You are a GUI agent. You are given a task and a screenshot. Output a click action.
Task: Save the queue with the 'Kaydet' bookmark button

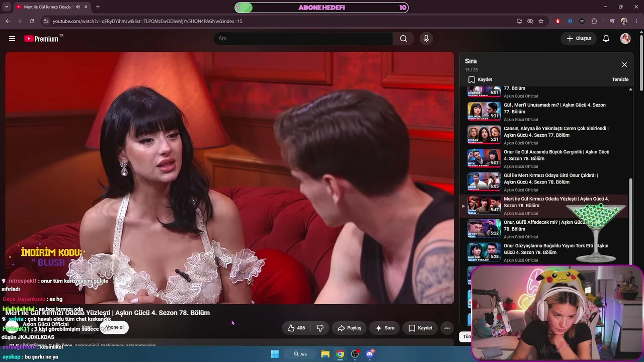[480, 79]
